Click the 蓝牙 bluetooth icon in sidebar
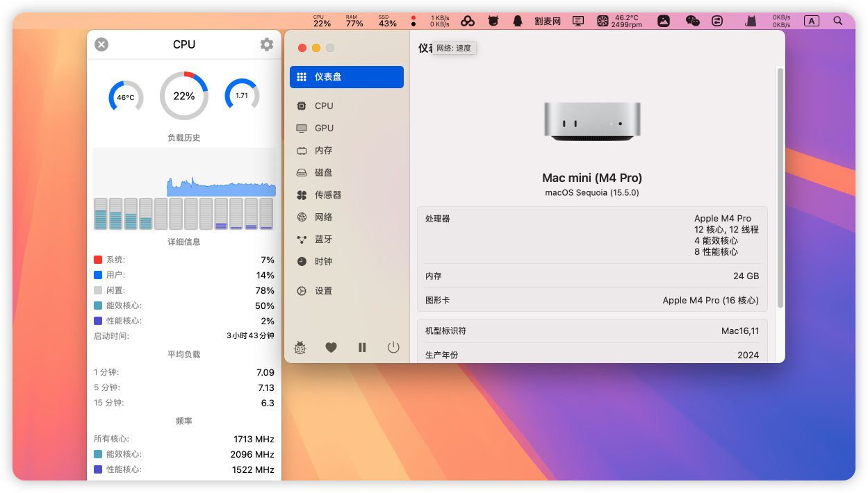This screenshot has width=868, height=493. pos(302,240)
